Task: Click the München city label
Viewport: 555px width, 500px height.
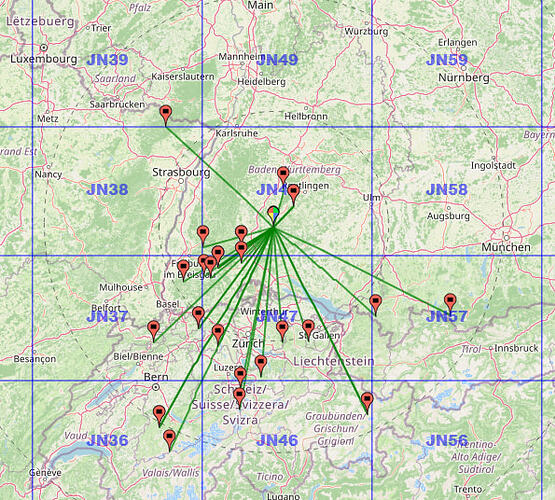Action: pyautogui.click(x=506, y=247)
